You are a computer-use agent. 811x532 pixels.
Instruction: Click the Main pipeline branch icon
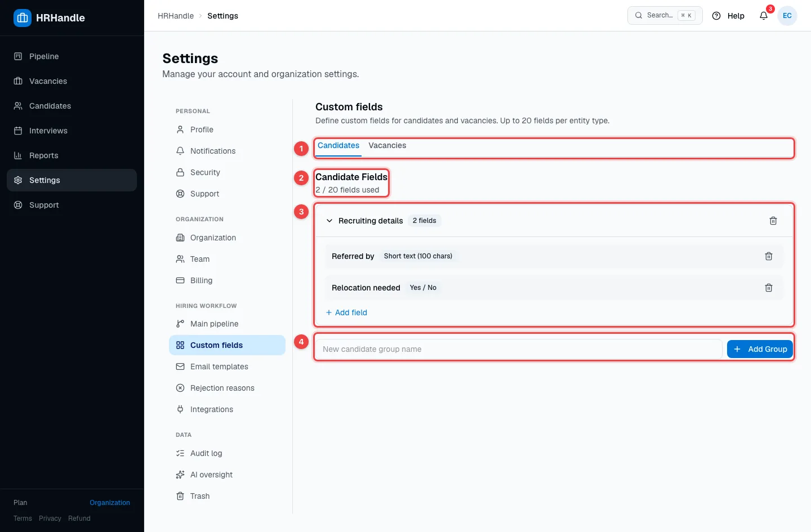pos(180,324)
